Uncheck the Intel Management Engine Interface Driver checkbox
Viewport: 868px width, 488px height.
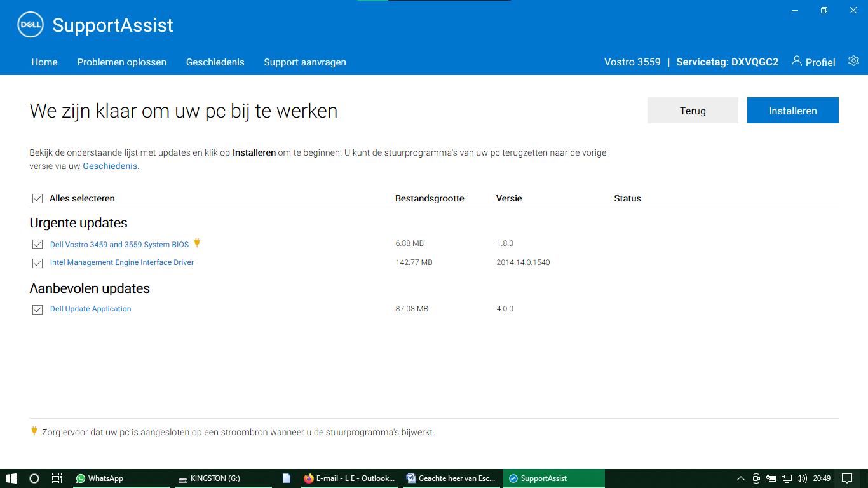click(x=37, y=263)
